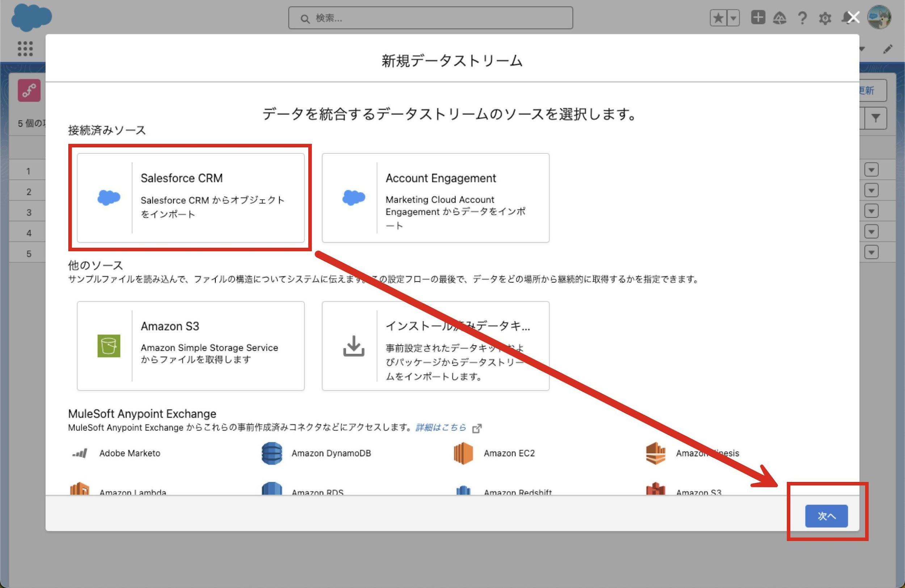Click the list filter funnel icon
This screenshot has width=905, height=588.
tap(876, 118)
